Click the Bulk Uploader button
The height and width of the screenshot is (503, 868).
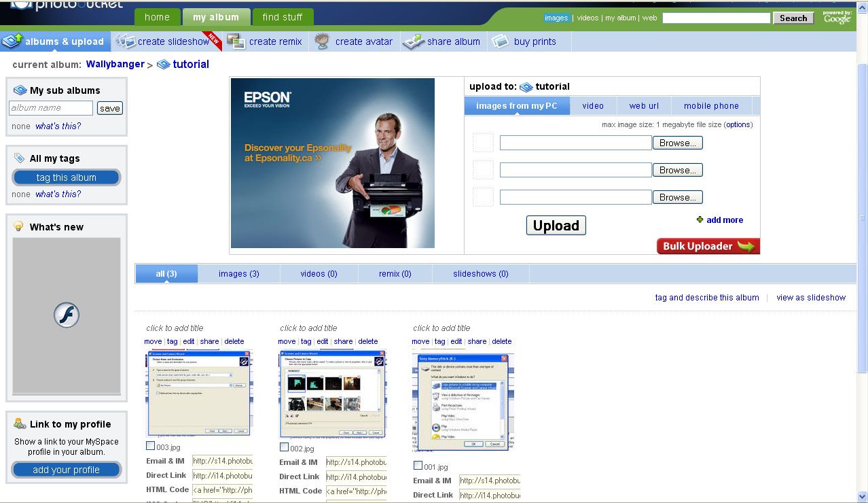pyautogui.click(x=708, y=246)
